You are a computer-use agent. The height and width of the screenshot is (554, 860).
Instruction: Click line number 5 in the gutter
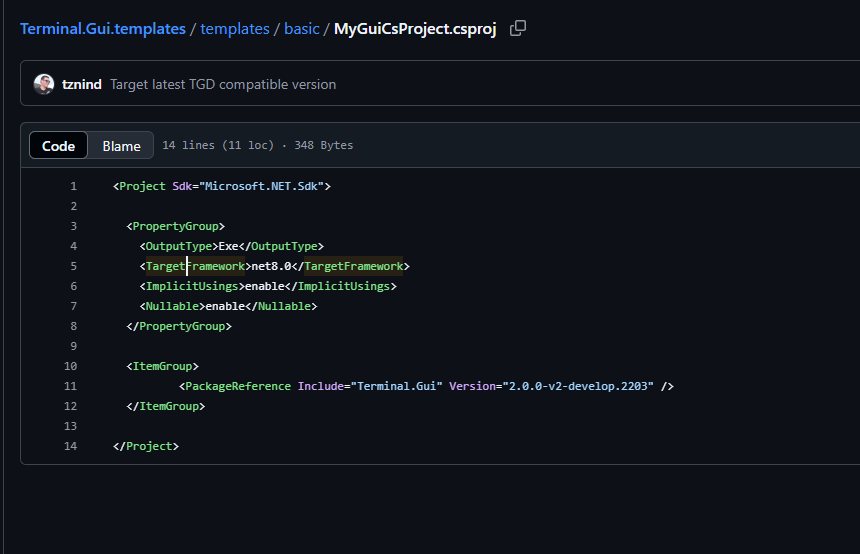pos(73,266)
